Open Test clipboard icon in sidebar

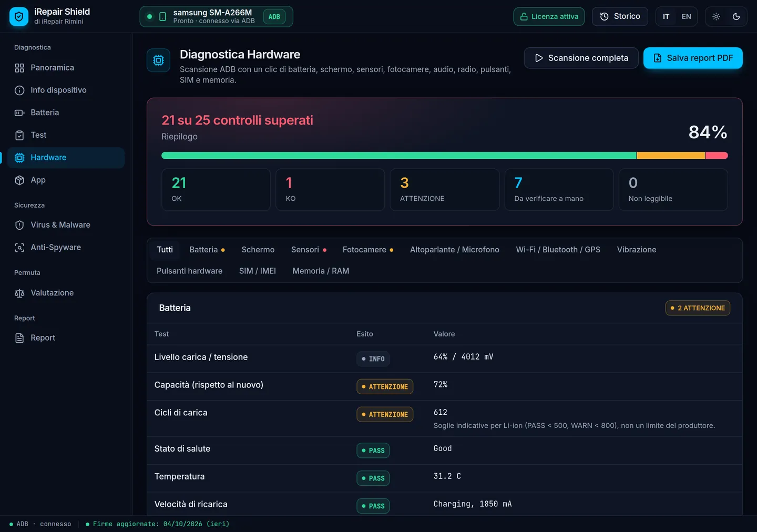click(19, 135)
